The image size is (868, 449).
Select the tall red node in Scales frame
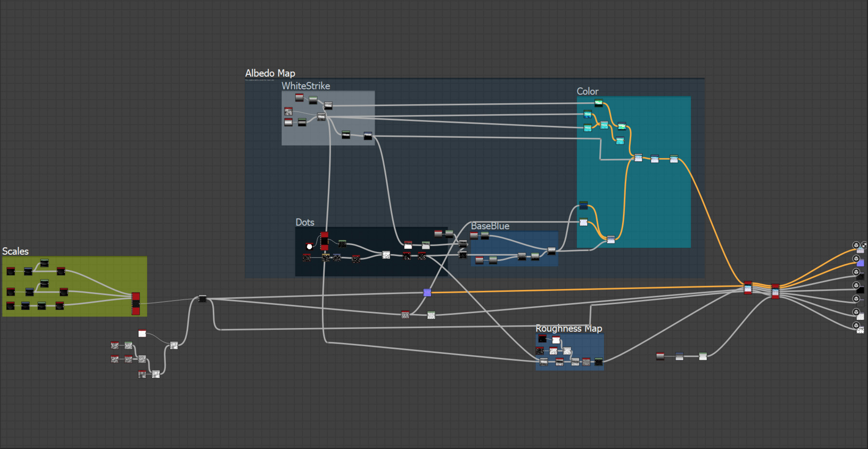click(x=136, y=303)
